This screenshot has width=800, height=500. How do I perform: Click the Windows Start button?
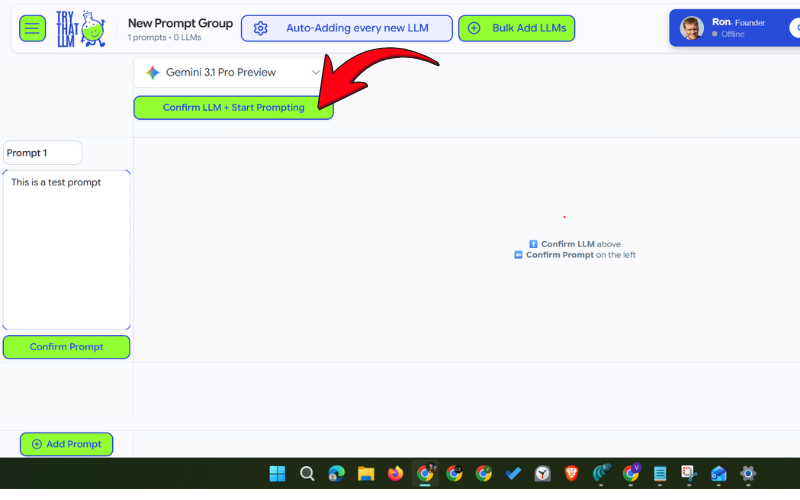point(278,474)
